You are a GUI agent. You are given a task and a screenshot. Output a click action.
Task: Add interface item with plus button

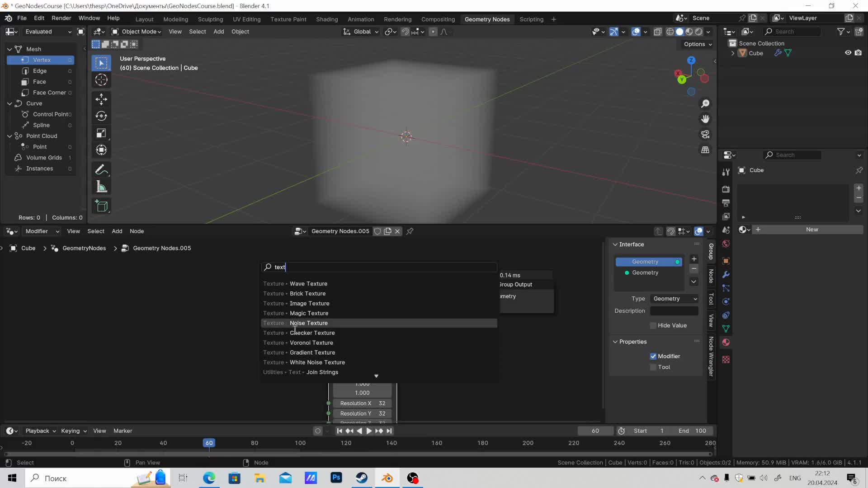694,259
